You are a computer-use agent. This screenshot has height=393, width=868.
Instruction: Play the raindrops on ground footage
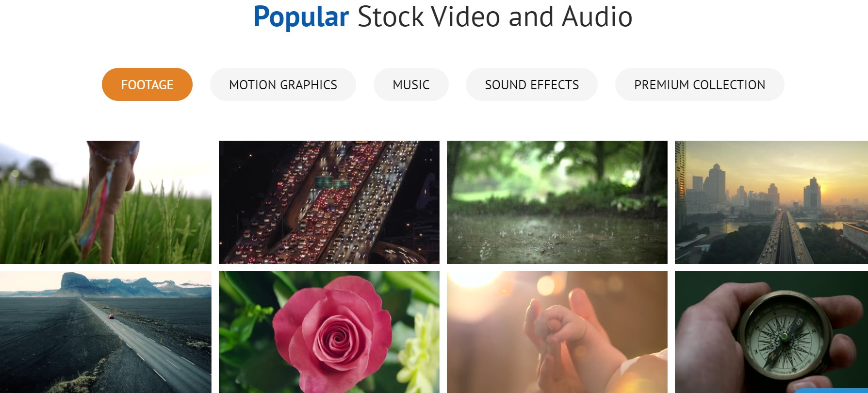click(x=557, y=202)
